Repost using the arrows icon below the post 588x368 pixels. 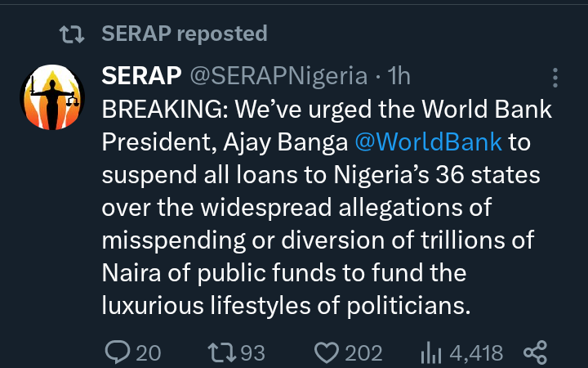tap(221, 352)
